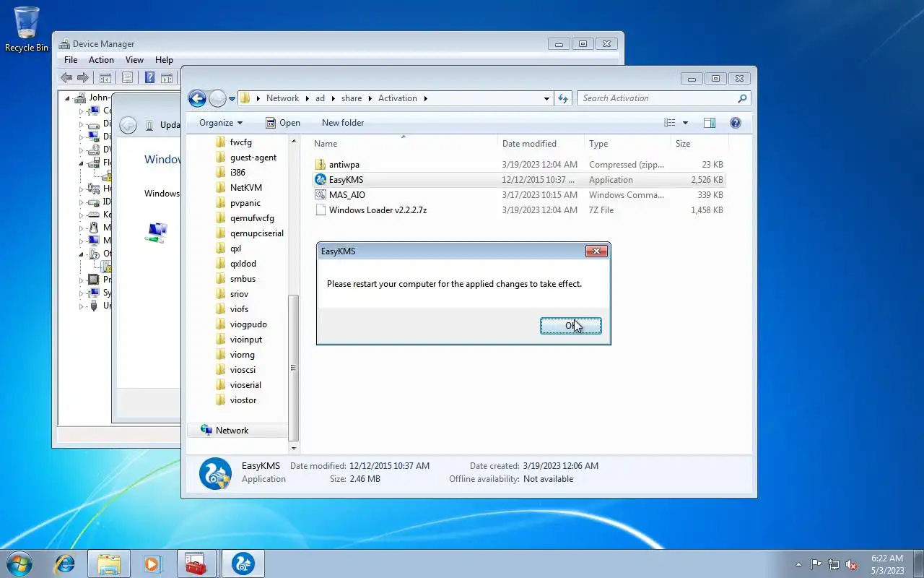Viewport: 924px width, 578px height.
Task: Refresh the Activation folder view
Action: pyautogui.click(x=564, y=98)
